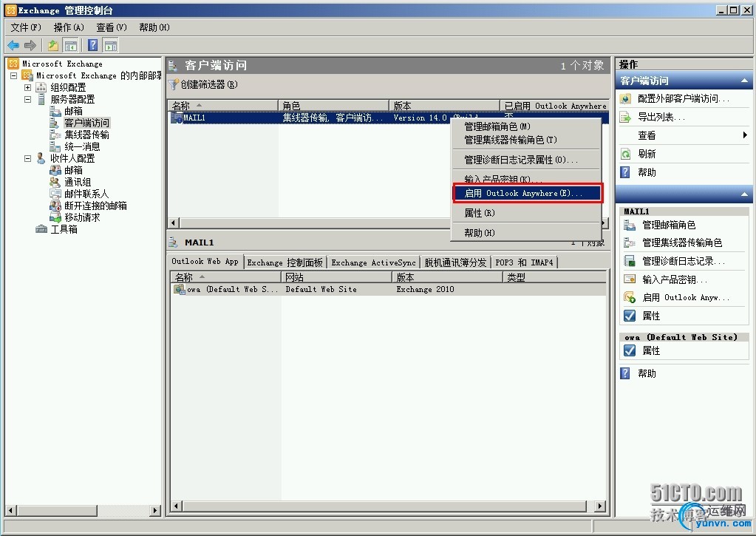
Task: Expand the 组织配置 node
Action: tap(27, 87)
